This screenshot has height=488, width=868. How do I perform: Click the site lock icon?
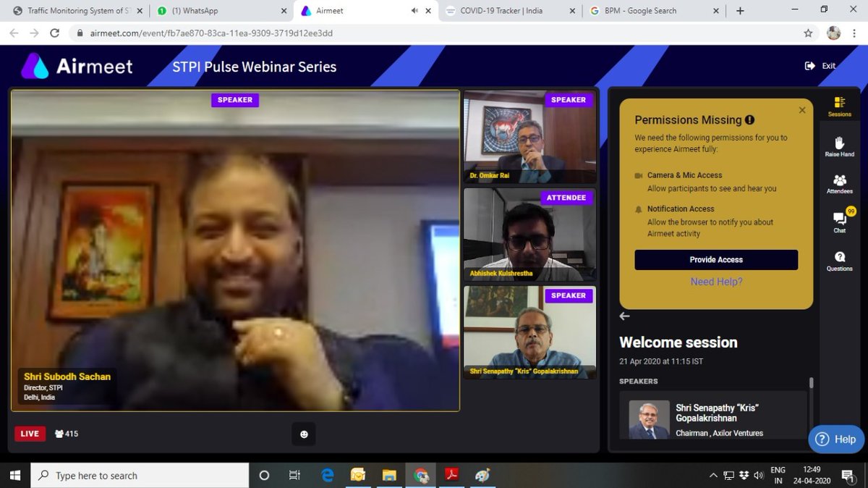point(80,33)
